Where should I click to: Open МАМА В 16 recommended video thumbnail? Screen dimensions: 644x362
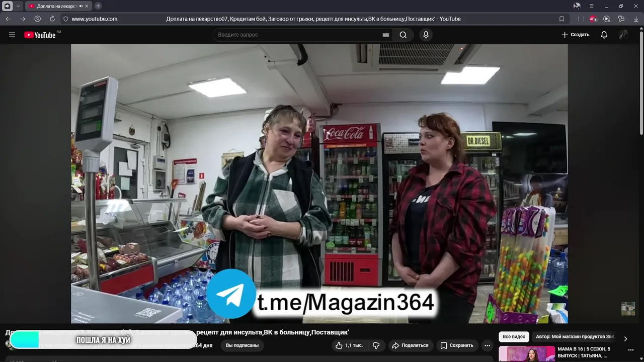click(527, 354)
